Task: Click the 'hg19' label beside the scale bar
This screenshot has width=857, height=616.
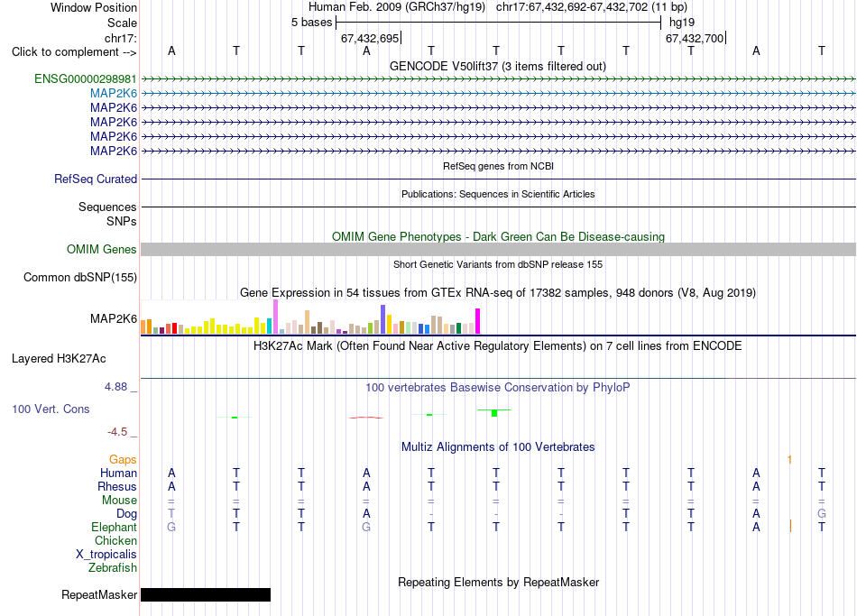Action: 682,23
